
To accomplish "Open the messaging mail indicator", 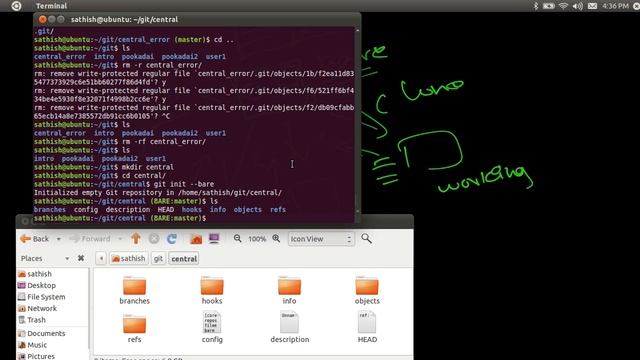I will pos(593,6).
